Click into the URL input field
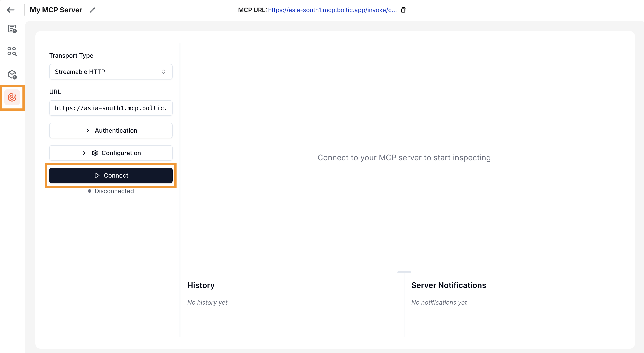 coord(111,108)
